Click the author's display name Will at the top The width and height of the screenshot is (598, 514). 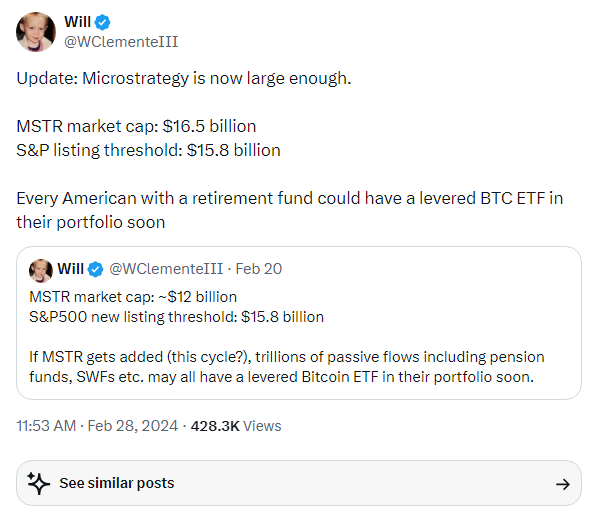[x=77, y=22]
